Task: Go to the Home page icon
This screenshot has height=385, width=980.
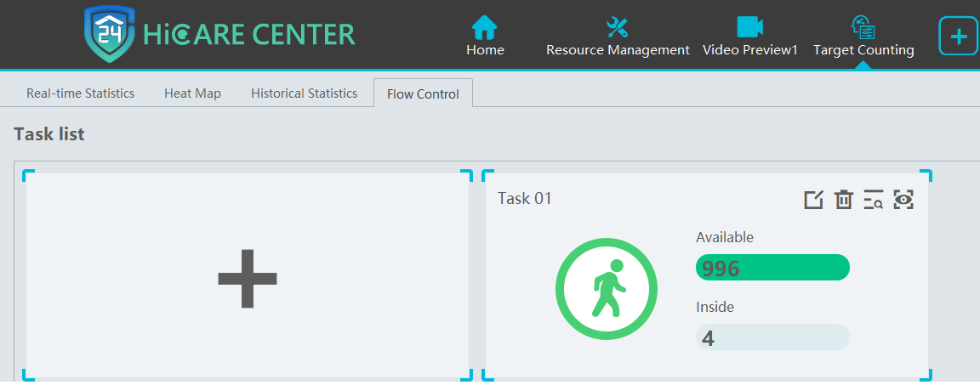Action: point(485,28)
